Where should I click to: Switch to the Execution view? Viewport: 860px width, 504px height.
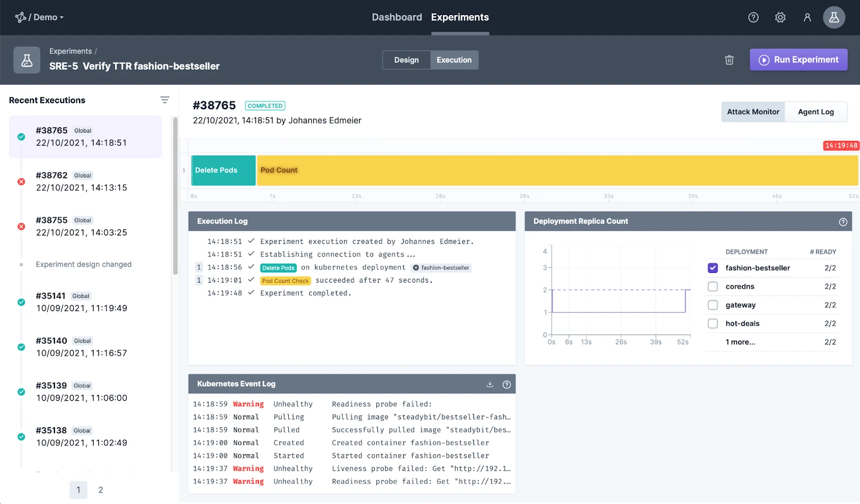pos(454,60)
